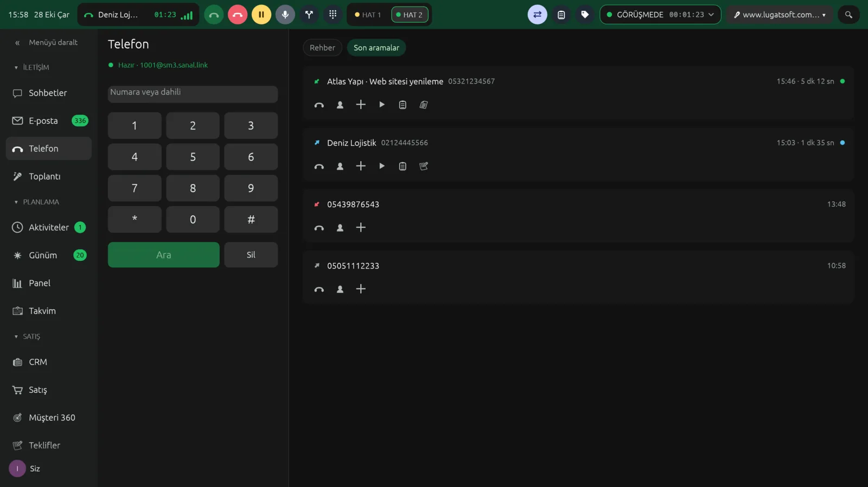Image resolution: width=868 pixels, height=487 pixels.
Task: Open GÖRÜŞMEDE status dropdown
Action: [x=660, y=15]
